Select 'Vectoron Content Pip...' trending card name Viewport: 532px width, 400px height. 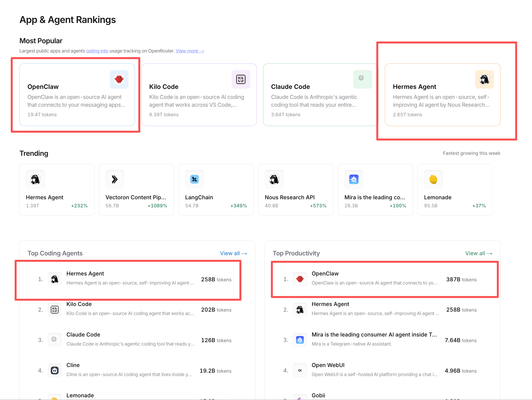point(136,197)
